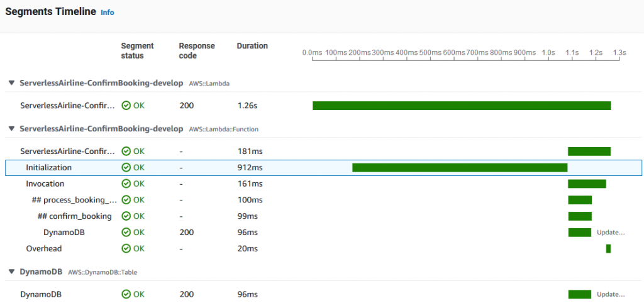Click the 99ms confirm_booking timeline bar

(580, 216)
